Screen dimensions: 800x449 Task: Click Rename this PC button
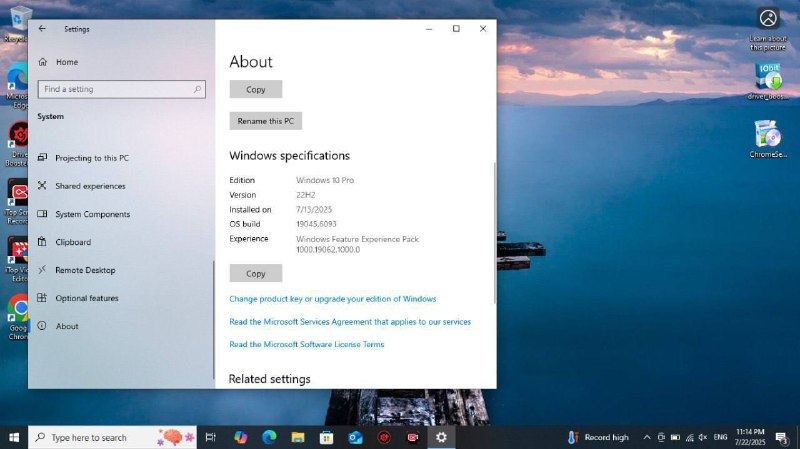coord(266,121)
